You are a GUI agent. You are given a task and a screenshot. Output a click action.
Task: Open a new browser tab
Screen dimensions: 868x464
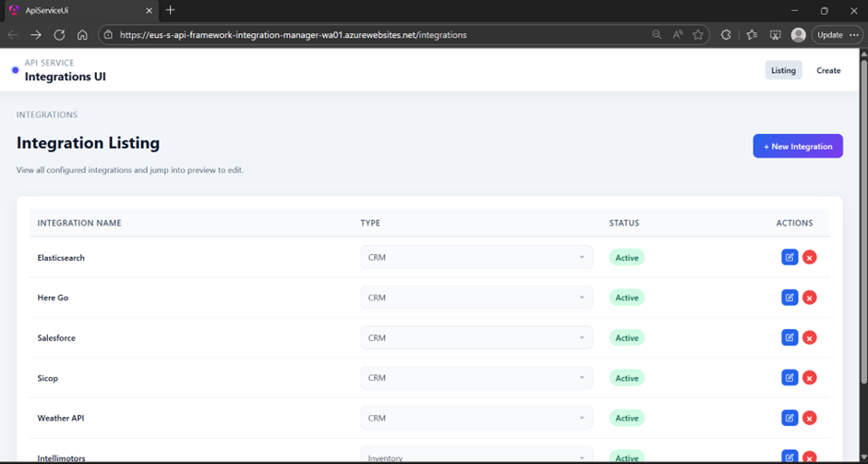[171, 10]
